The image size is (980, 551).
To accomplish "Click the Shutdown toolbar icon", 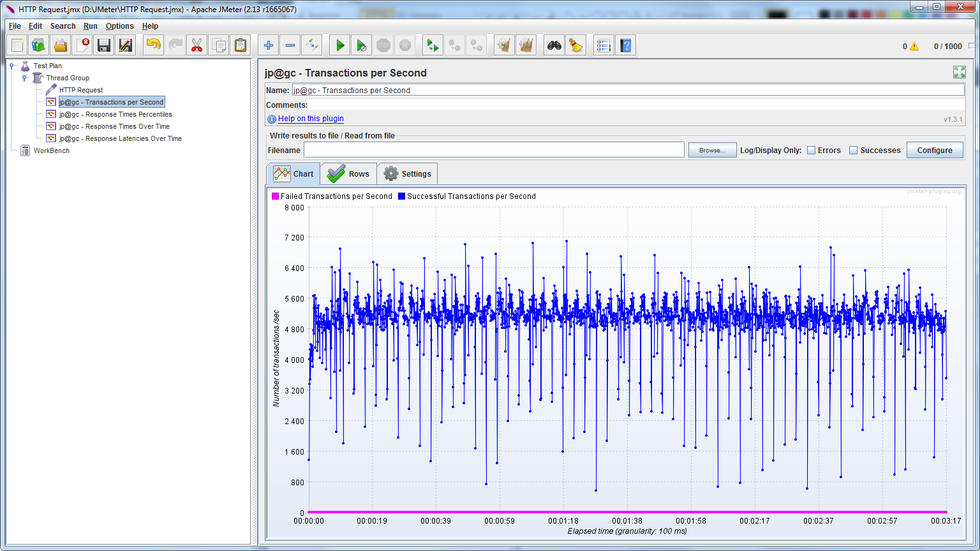I will 405,45.
